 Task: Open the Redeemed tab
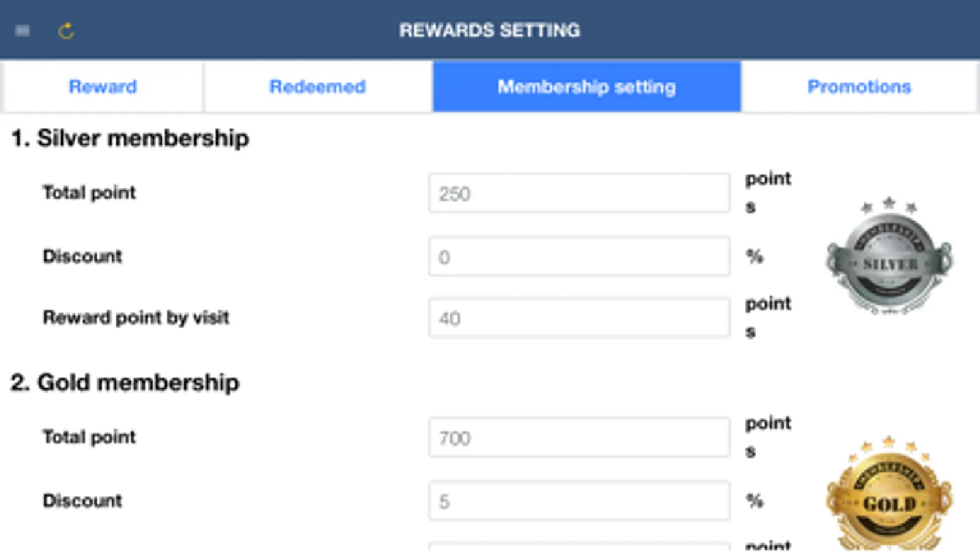coord(317,86)
